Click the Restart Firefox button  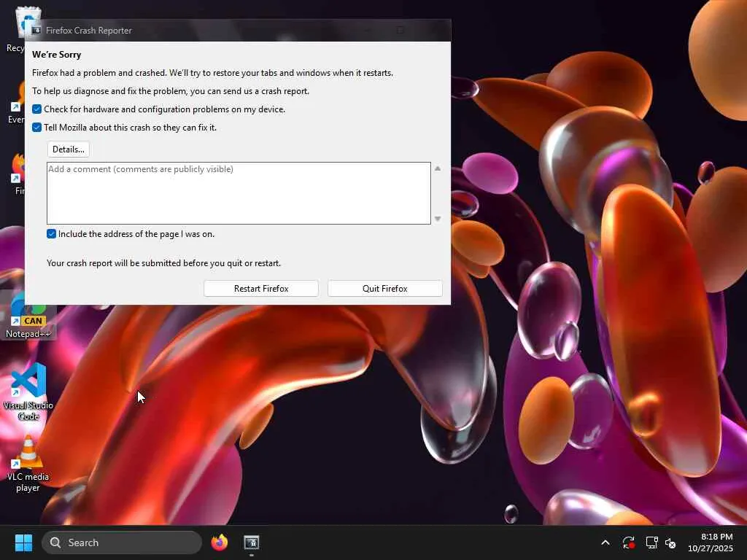[261, 289]
